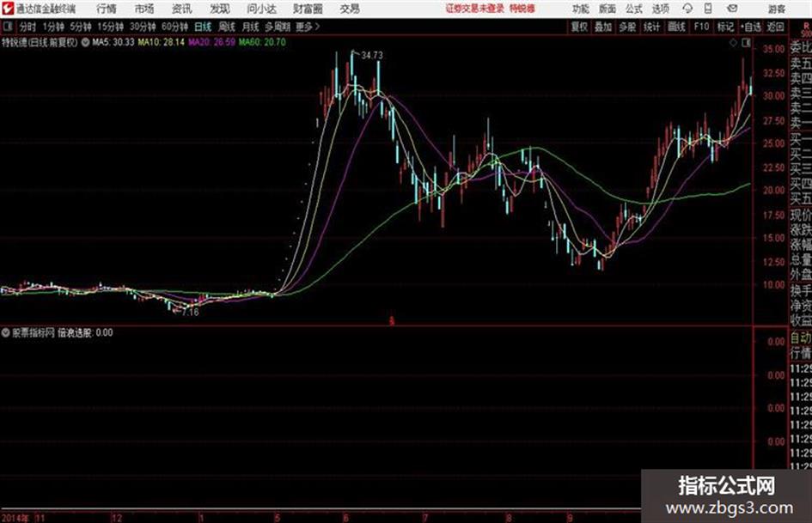Open the 财富圈 menu
This screenshot has width=812, height=523.
click(308, 9)
